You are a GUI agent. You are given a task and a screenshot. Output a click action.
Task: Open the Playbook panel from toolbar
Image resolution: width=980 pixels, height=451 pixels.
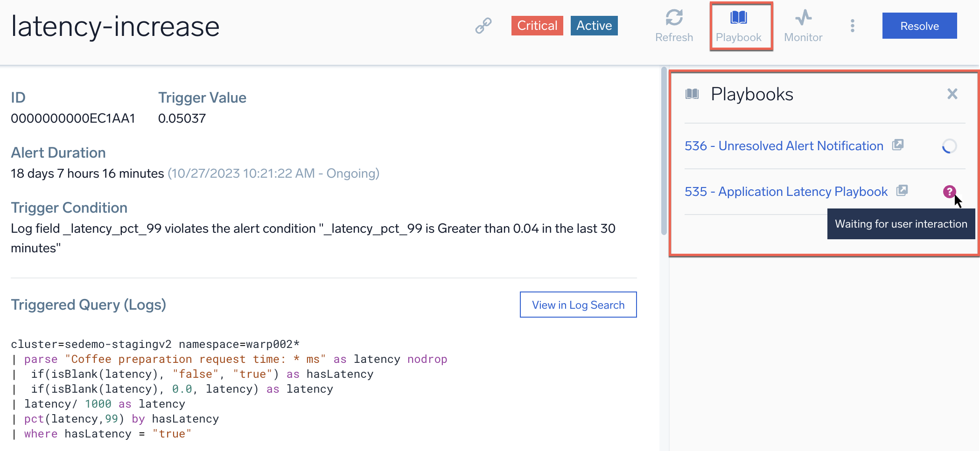click(x=738, y=26)
